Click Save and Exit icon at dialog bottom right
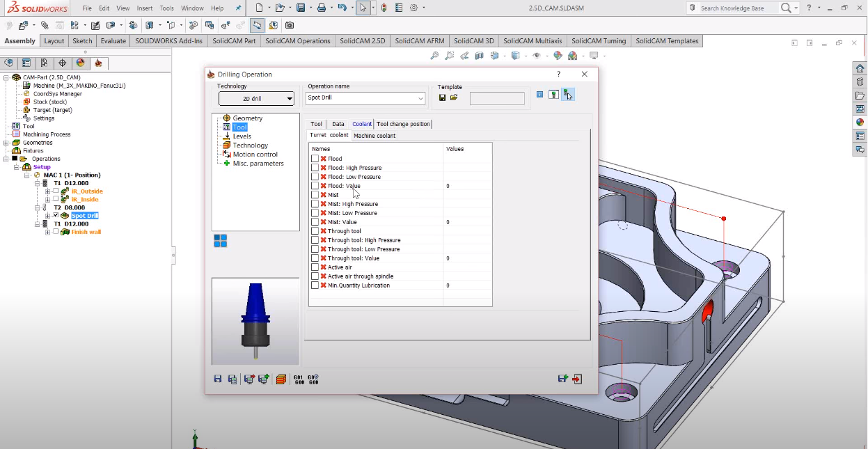Image resolution: width=868 pixels, height=449 pixels. pyautogui.click(x=563, y=379)
